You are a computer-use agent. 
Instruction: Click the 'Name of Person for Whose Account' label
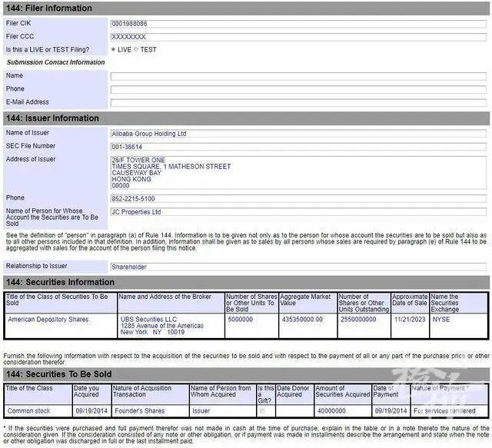(x=52, y=217)
